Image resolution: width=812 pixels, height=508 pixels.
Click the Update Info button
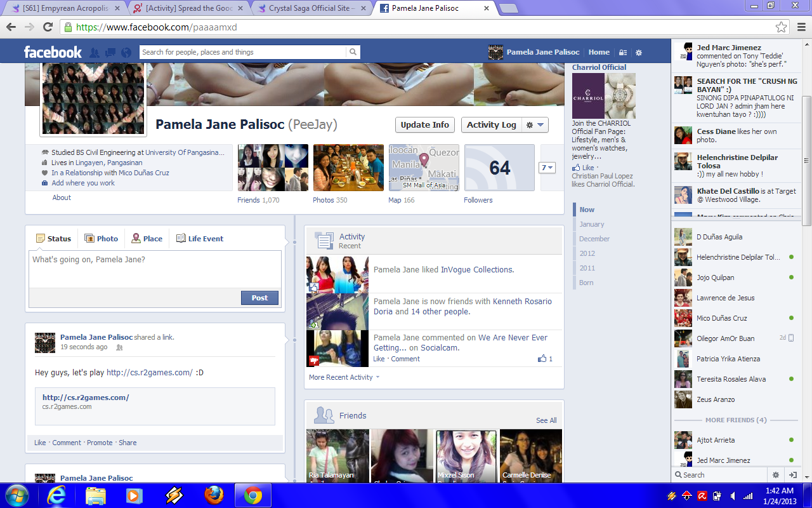pyautogui.click(x=424, y=125)
